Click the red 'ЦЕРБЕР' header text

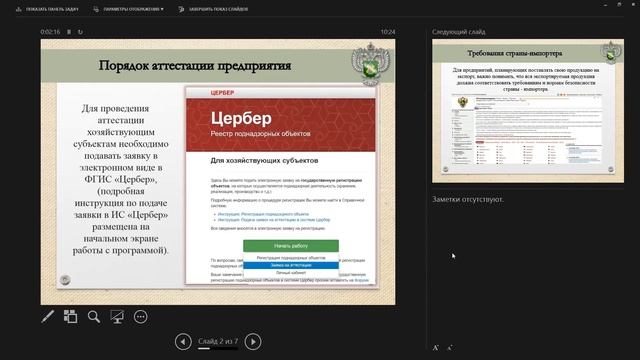(x=222, y=93)
